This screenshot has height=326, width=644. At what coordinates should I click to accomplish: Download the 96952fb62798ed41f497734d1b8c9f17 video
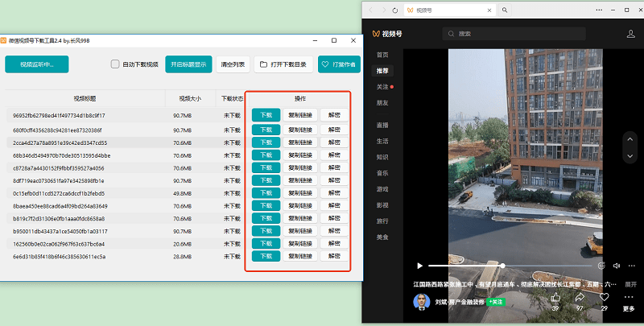(x=266, y=115)
